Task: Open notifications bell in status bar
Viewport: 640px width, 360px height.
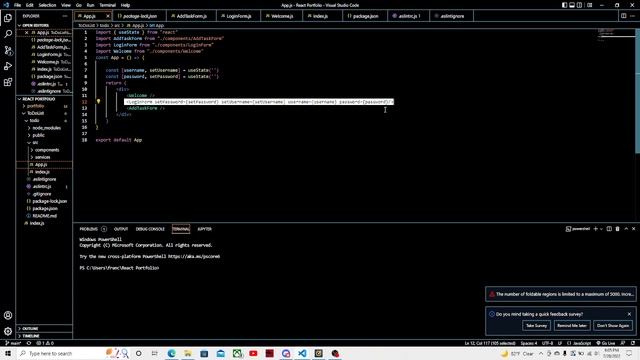Action: [x=633, y=343]
